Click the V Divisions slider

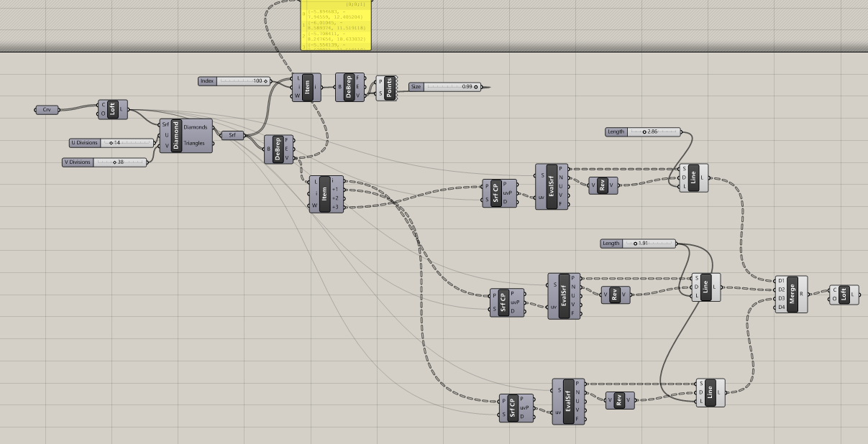pyautogui.click(x=121, y=162)
